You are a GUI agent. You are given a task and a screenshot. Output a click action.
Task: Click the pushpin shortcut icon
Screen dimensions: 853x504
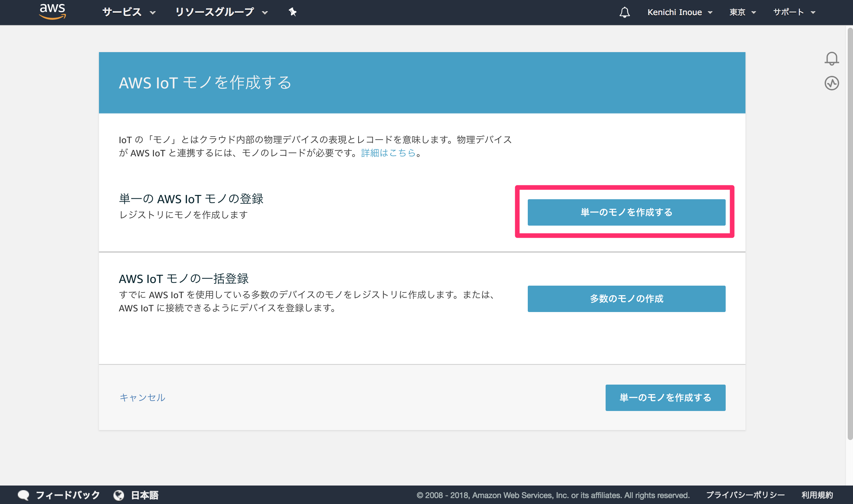coord(292,12)
